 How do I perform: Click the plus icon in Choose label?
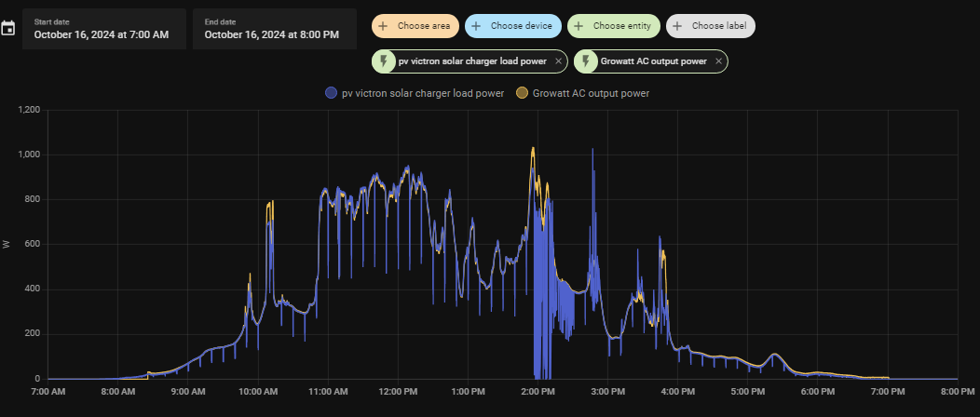pos(677,26)
